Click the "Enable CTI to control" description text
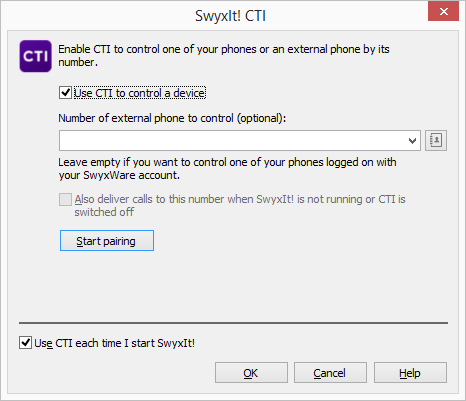Image resolution: width=466 pixels, height=401 pixels. pos(224,55)
